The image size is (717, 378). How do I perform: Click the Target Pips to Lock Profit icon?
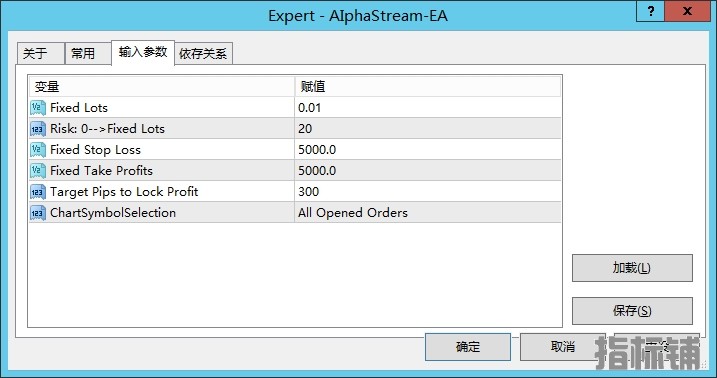(38, 192)
